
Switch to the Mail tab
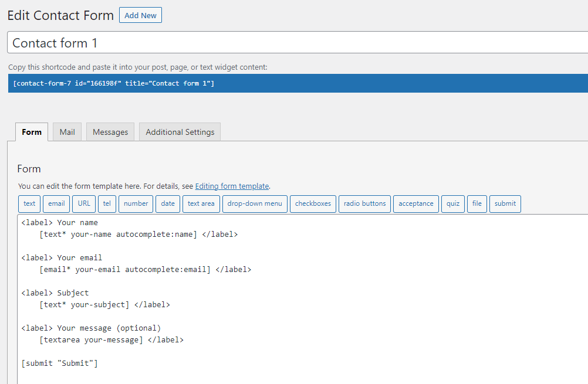point(67,132)
